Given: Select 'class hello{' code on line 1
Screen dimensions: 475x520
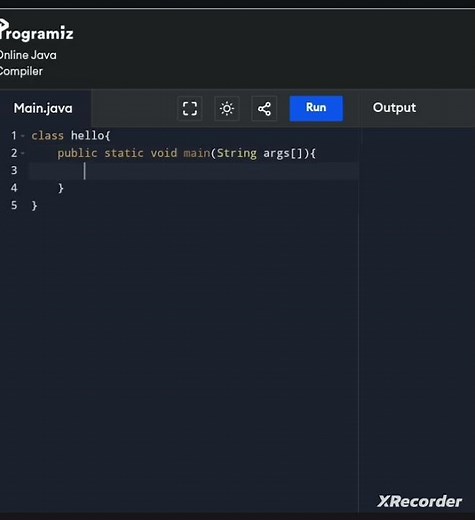Looking at the screenshot, I should click(x=71, y=136).
